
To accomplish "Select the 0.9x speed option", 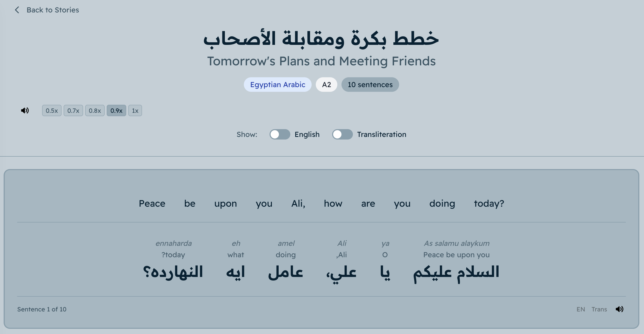I will point(116,111).
